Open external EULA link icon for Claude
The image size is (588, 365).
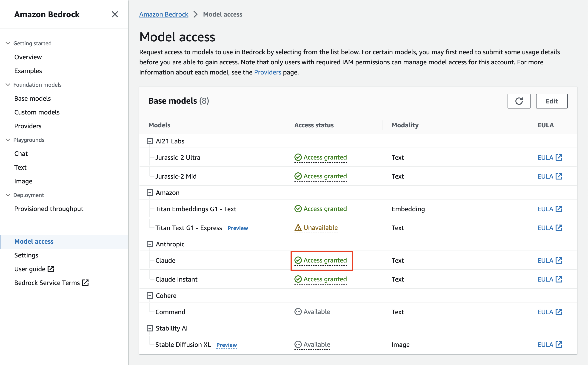pos(559,260)
